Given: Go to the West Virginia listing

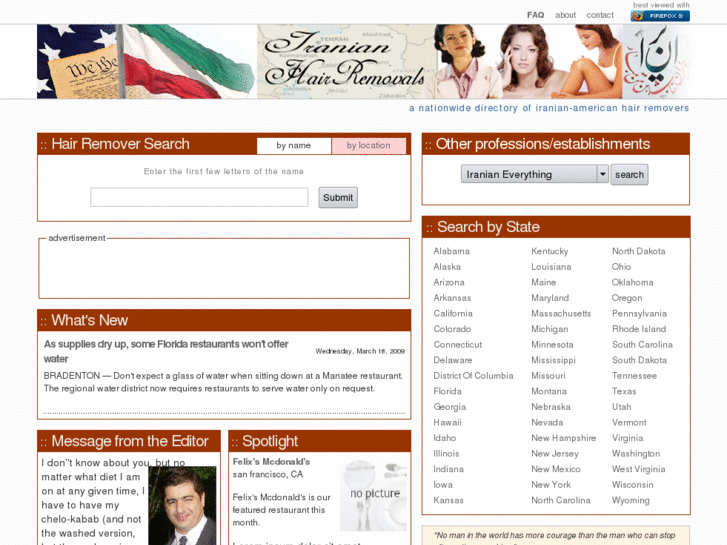Looking at the screenshot, I should click(638, 469).
